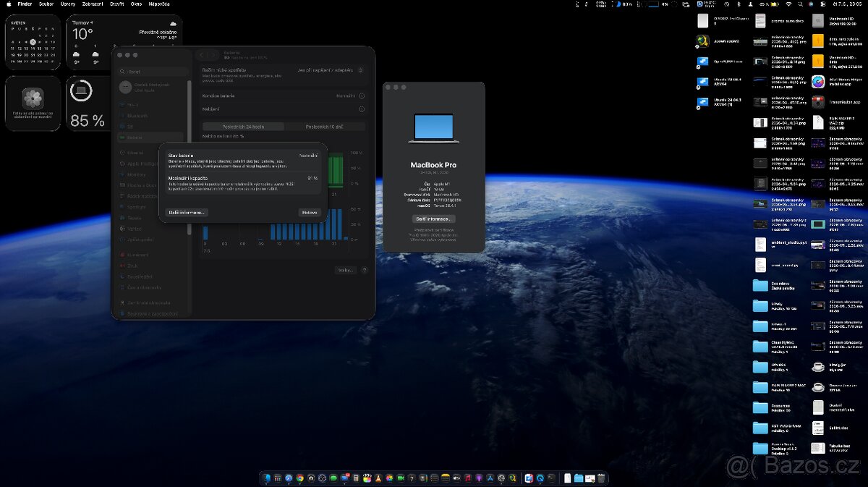Screen dimensions: 868x487
Task: Click date and time in menu bar
Action: click(x=848, y=4)
